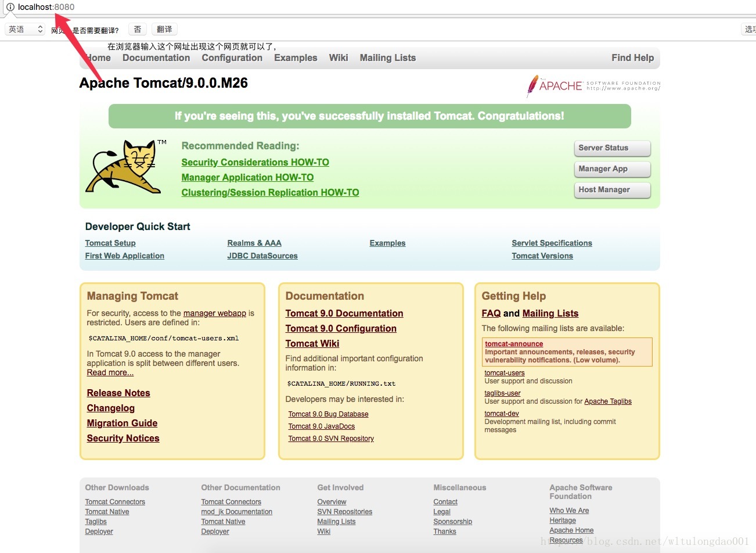Image resolution: width=756 pixels, height=553 pixels.
Task: Open the Changelog link
Action: coord(111,408)
